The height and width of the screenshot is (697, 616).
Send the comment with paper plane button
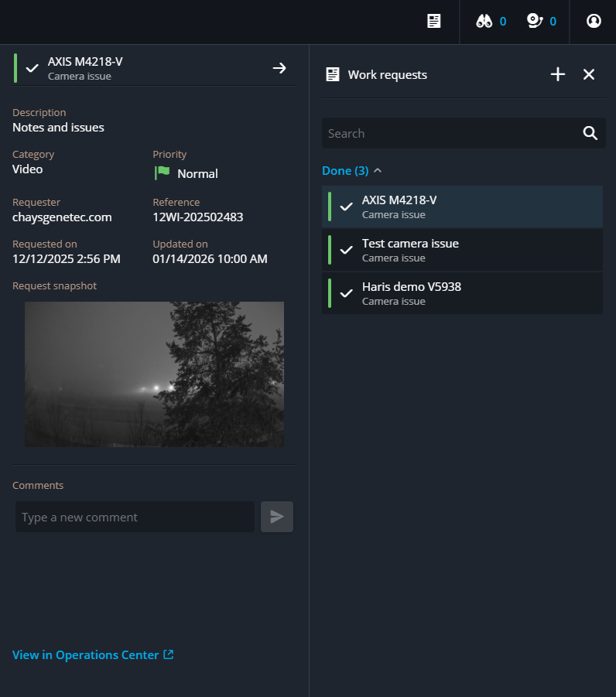coord(277,517)
